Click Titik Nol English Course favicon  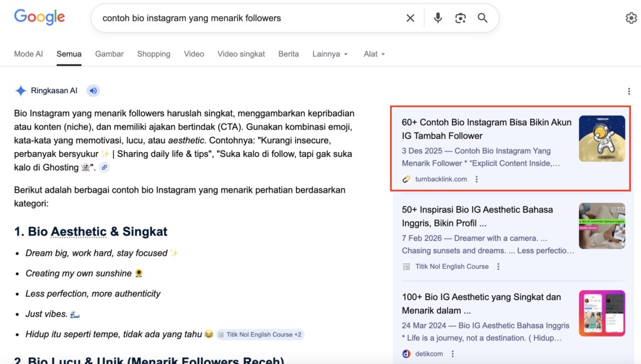pos(406,266)
